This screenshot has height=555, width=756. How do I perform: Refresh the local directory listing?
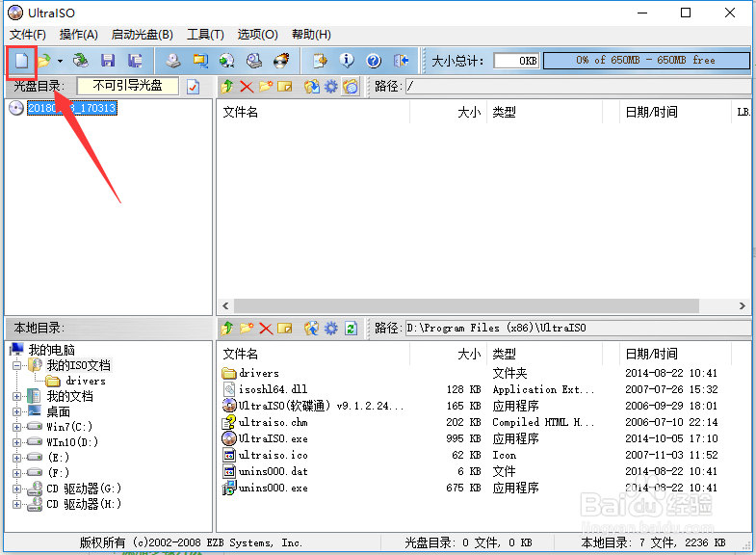[351, 329]
